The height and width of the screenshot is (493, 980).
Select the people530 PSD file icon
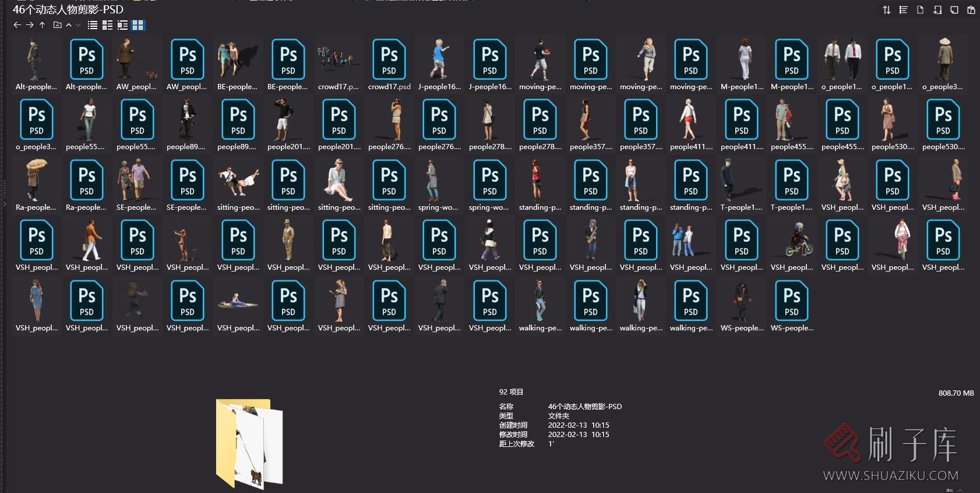click(943, 119)
